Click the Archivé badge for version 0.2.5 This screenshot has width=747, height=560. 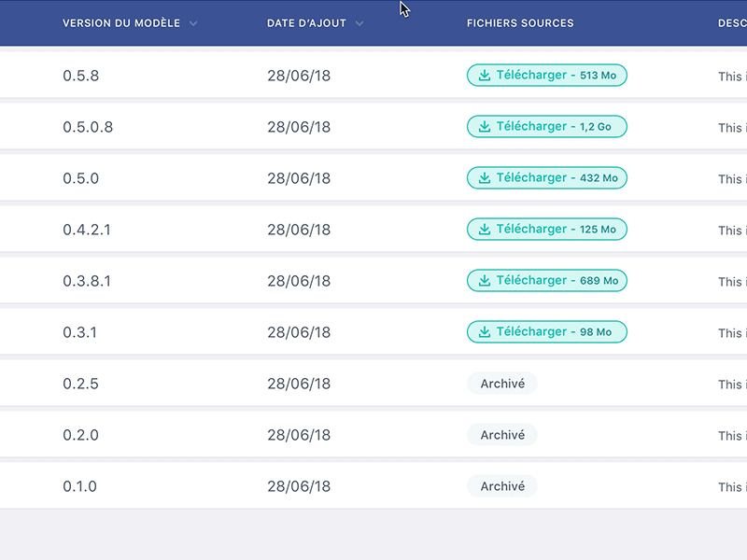click(501, 383)
